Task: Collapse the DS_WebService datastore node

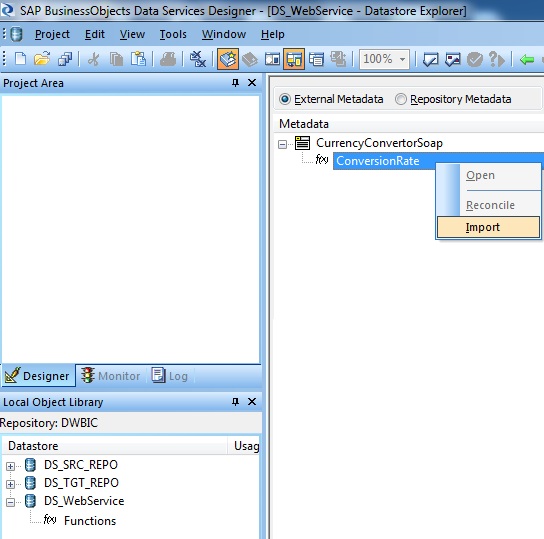Action: pyautogui.click(x=10, y=502)
